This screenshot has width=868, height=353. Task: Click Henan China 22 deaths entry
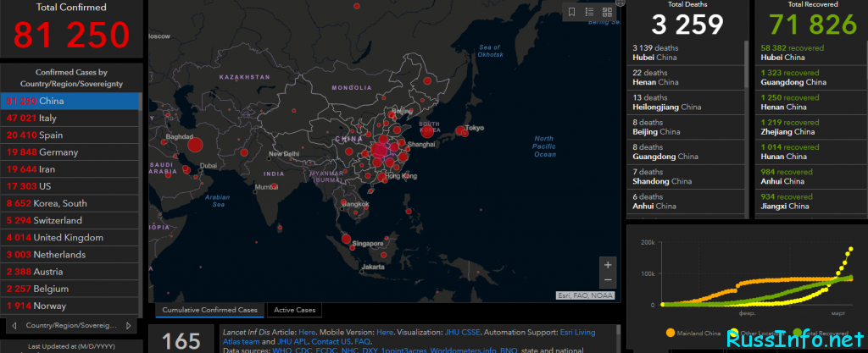tap(687, 78)
